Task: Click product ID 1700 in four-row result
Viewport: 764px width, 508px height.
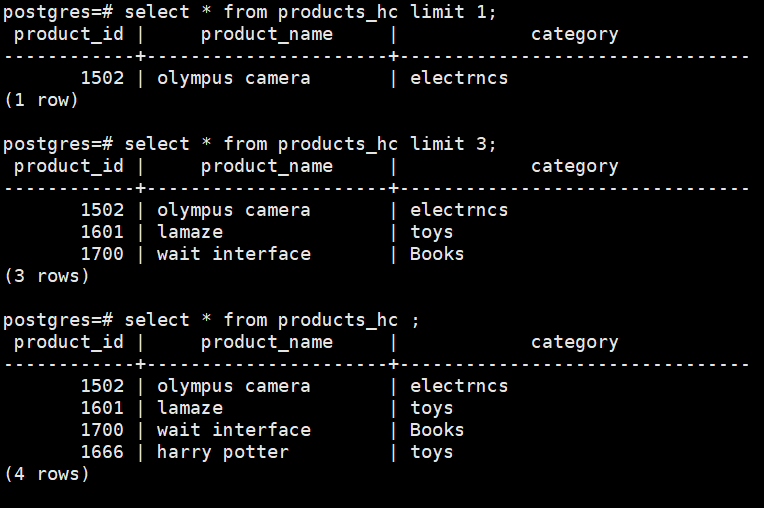Action: [102, 430]
